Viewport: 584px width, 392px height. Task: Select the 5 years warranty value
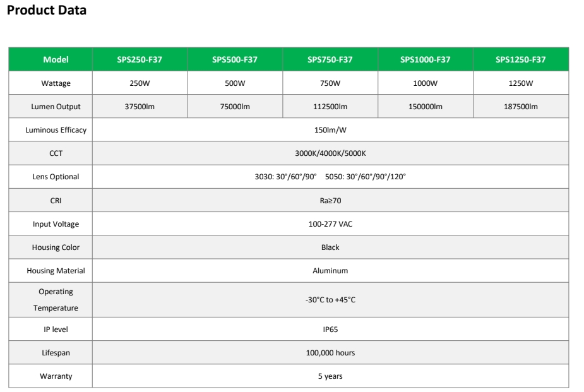click(330, 376)
